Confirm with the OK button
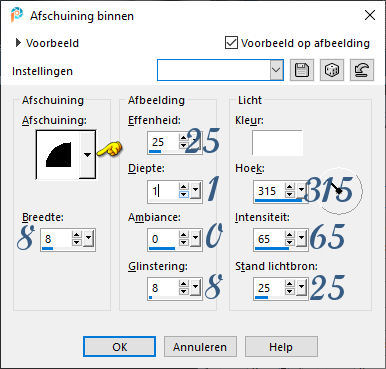Viewport: 386px width, 369px height. 119,347
